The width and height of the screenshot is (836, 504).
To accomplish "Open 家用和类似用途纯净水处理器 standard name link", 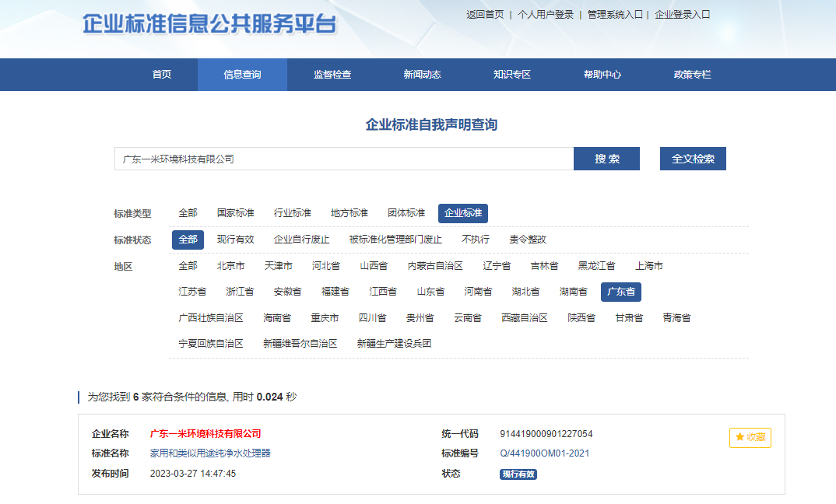I will (210, 453).
